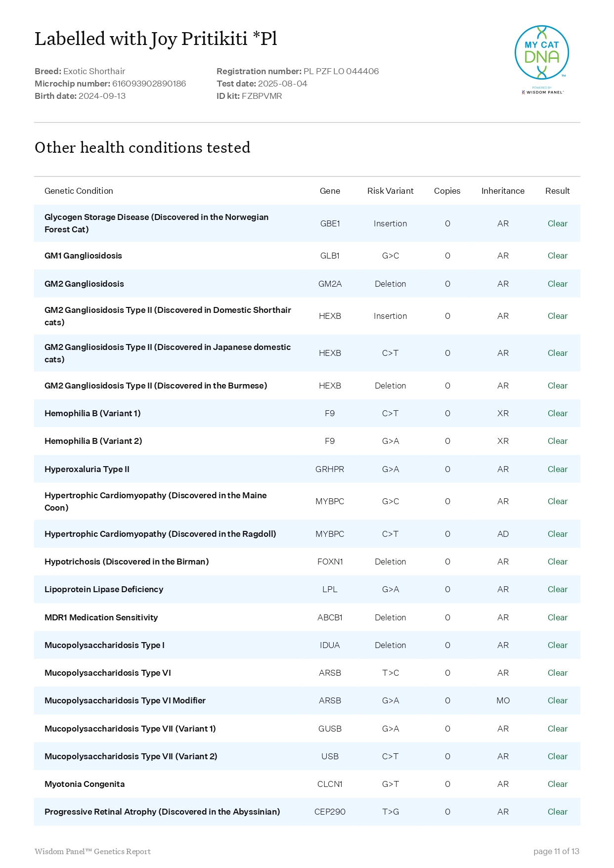Click the My Cat DNA logo
Viewport: 614px width, 868px height.
point(541,52)
